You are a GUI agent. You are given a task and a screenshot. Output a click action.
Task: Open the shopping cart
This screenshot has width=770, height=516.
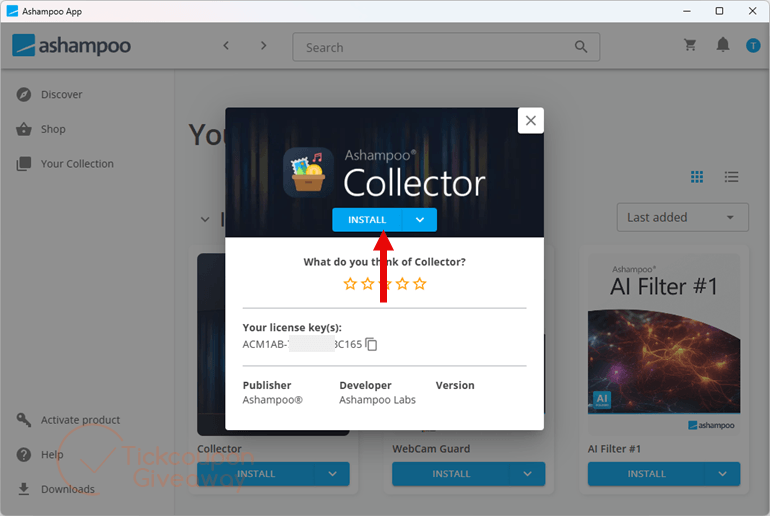tap(690, 45)
